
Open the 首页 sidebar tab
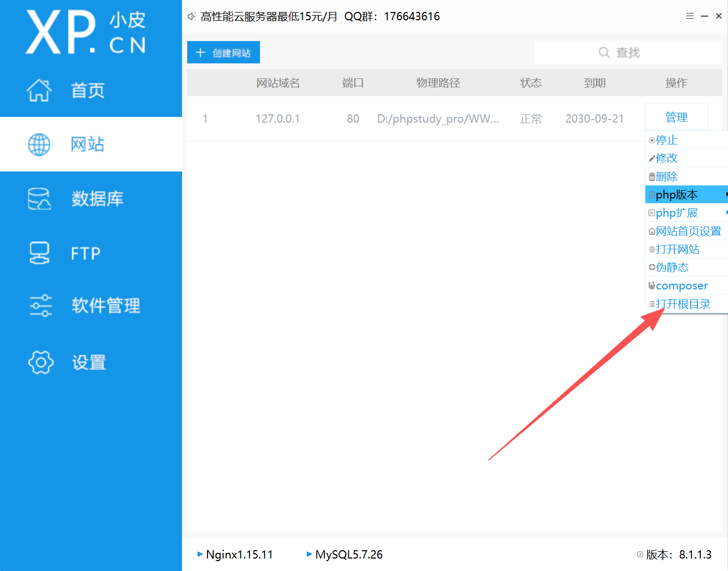click(x=91, y=90)
